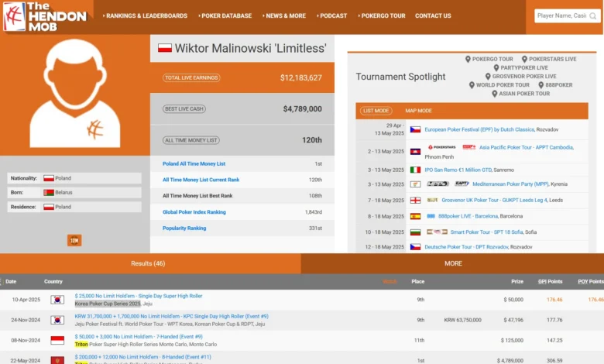Viewport: 604px width, 364px height.
Task: Open IPO San Remo €1 Million GTD link
Action: pos(458,170)
